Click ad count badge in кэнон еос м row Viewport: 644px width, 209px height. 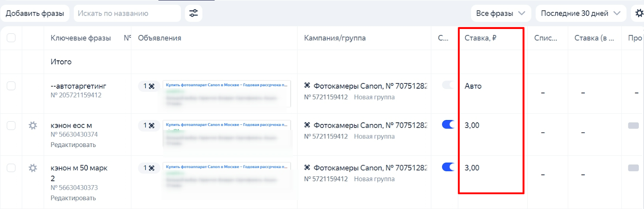point(149,126)
